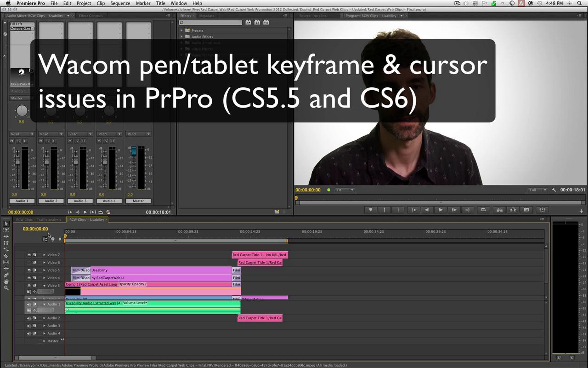Click Mark Out in Program monitor
588x368 pixels.
click(398, 210)
